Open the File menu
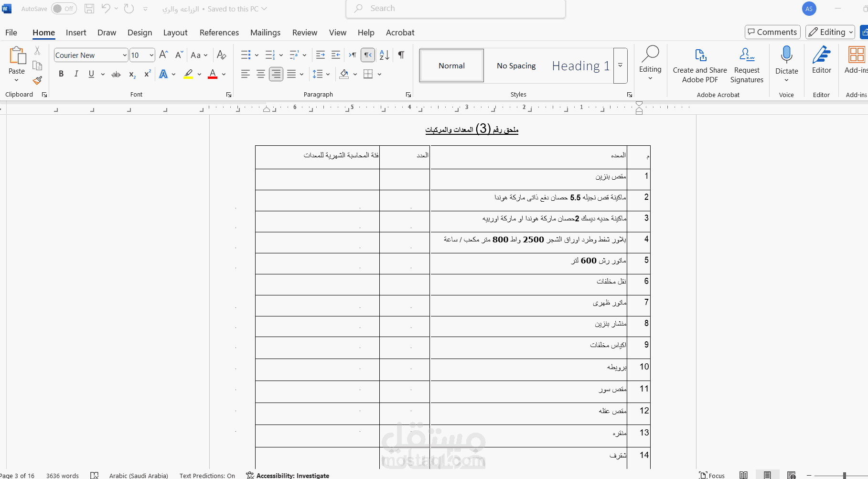The width and height of the screenshot is (868, 479). click(x=11, y=33)
